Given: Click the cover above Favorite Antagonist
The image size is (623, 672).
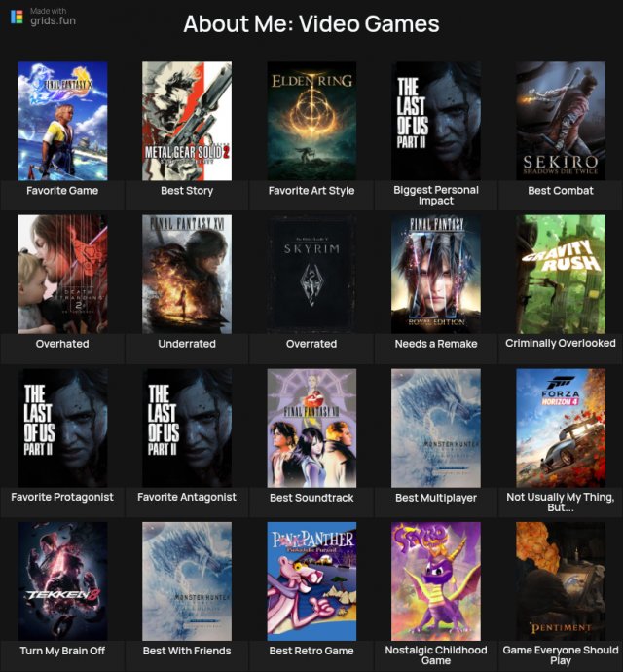Looking at the screenshot, I should (187, 428).
